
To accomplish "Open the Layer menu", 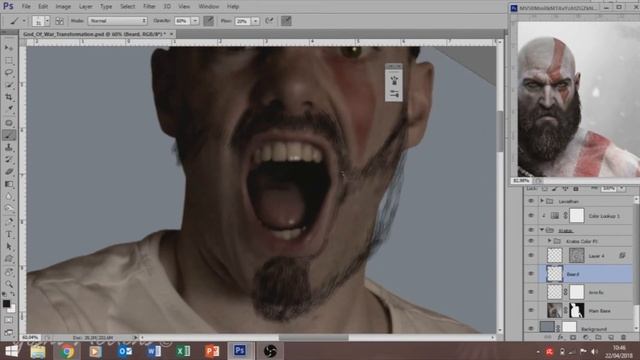I will (85, 7).
